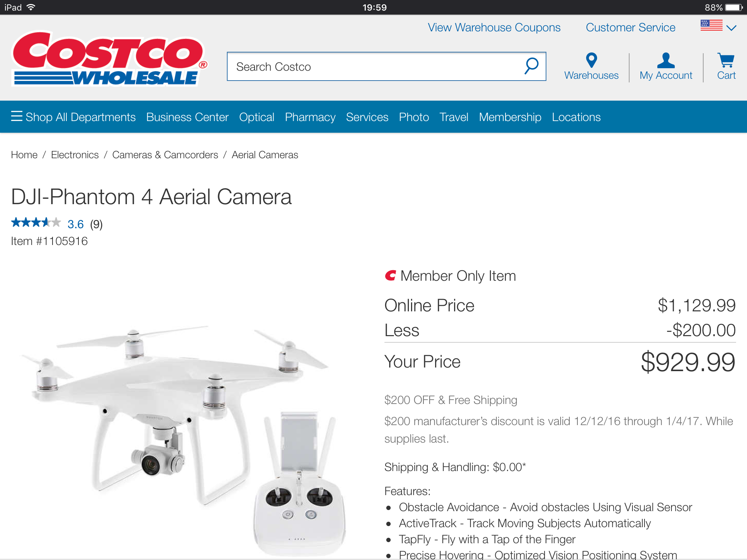
Task: Open the Warehouses location pin icon
Action: 591,60
